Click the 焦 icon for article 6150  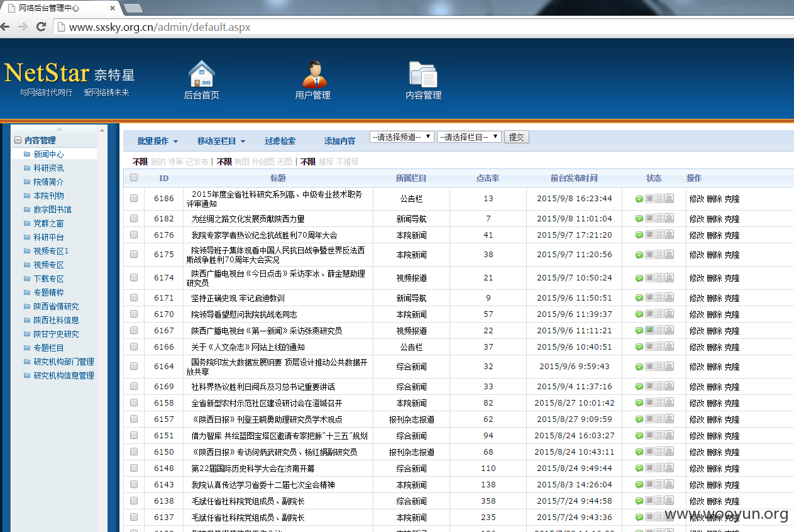tap(669, 452)
